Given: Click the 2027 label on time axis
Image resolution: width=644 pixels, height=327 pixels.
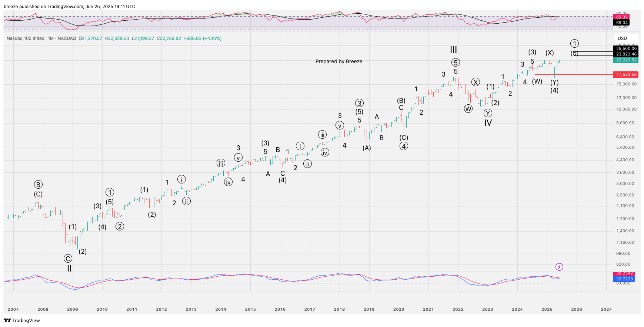Looking at the screenshot, I should [x=606, y=309].
